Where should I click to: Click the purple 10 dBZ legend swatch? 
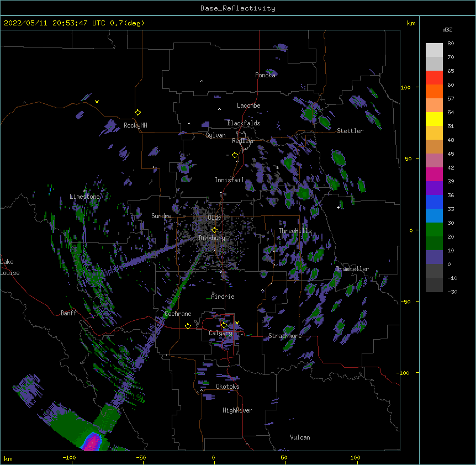434,257
